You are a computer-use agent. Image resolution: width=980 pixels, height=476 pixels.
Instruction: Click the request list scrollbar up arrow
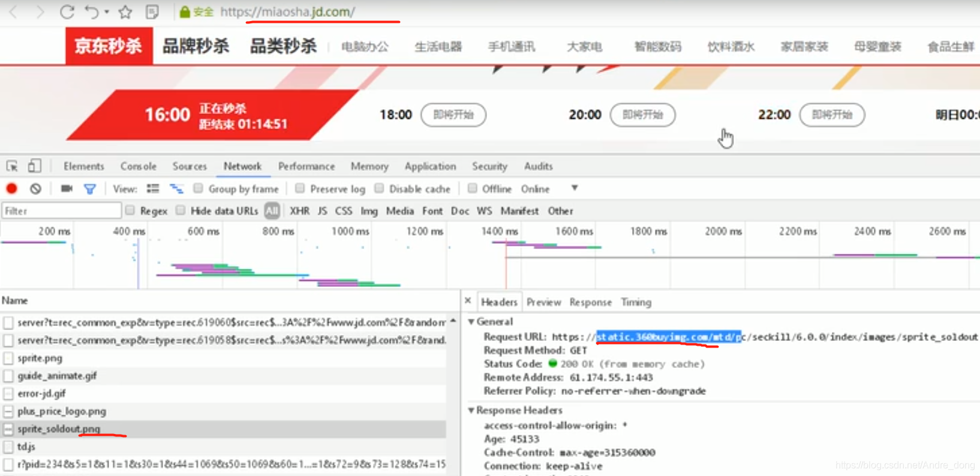(453, 321)
